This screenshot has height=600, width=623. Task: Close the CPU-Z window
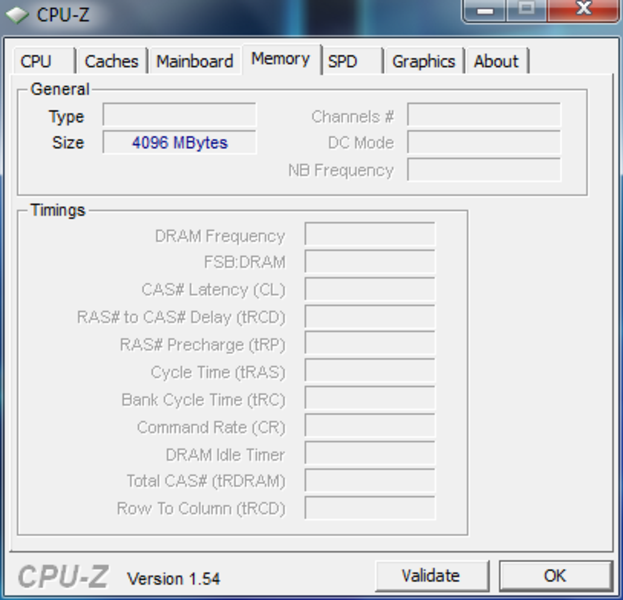(583, 11)
